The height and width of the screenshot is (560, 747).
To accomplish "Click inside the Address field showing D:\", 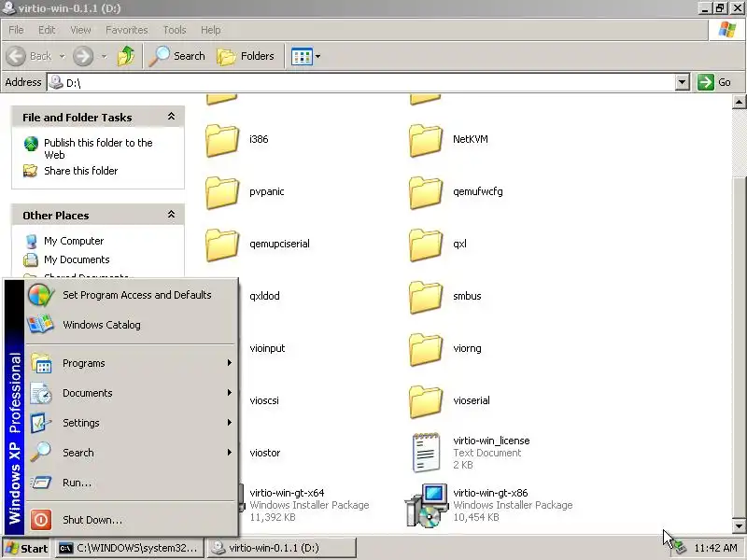I will 361,82.
